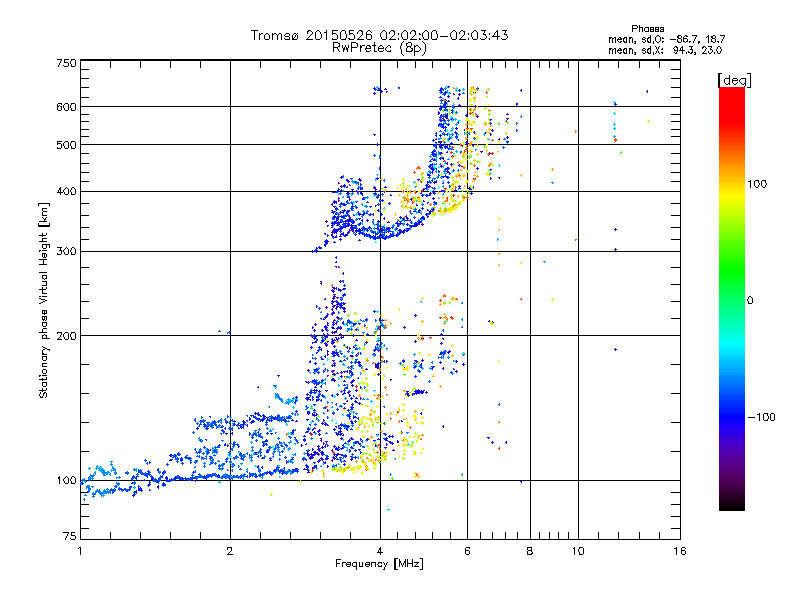The width and height of the screenshot is (800, 600).
Task: Click the y-axis '300' tick label
Action: click(x=66, y=251)
